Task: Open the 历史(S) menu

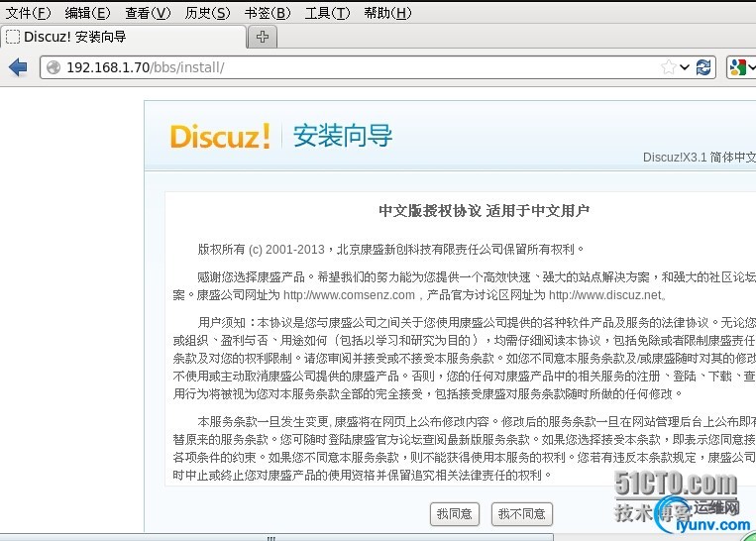Action: (208, 13)
